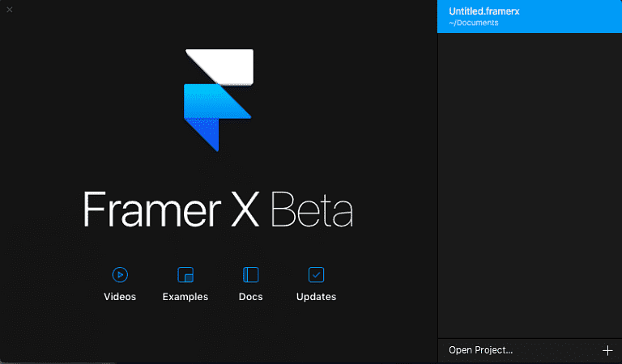
Task: Click the bottom bar beside Open Project…
Action: coord(557,350)
